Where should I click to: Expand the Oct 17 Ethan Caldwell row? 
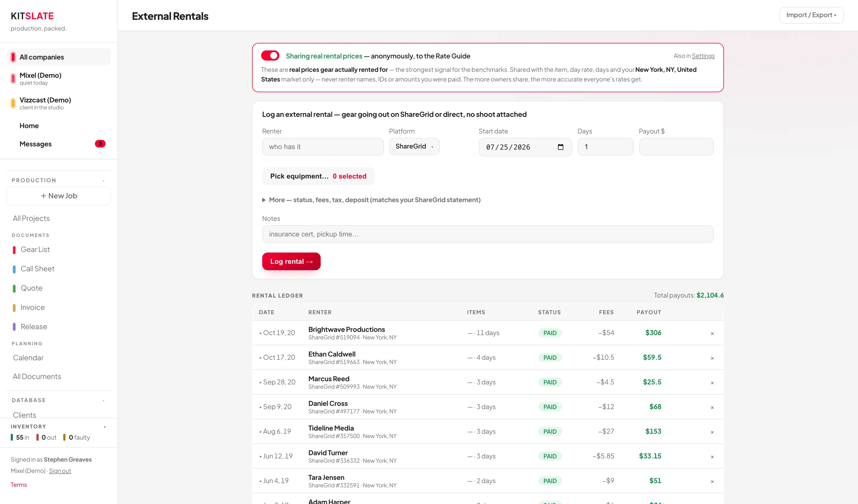[x=260, y=358]
